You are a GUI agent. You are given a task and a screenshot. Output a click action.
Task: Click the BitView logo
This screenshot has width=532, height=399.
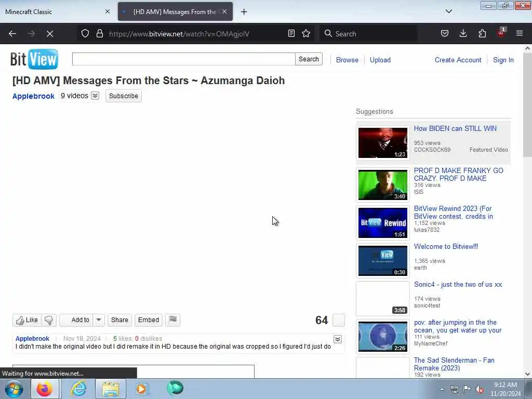34,59
